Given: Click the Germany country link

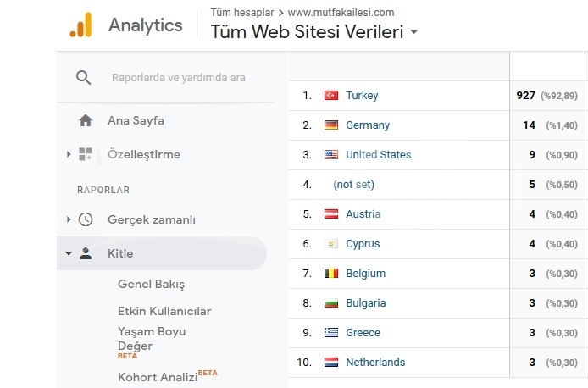Looking at the screenshot, I should click(x=368, y=125).
